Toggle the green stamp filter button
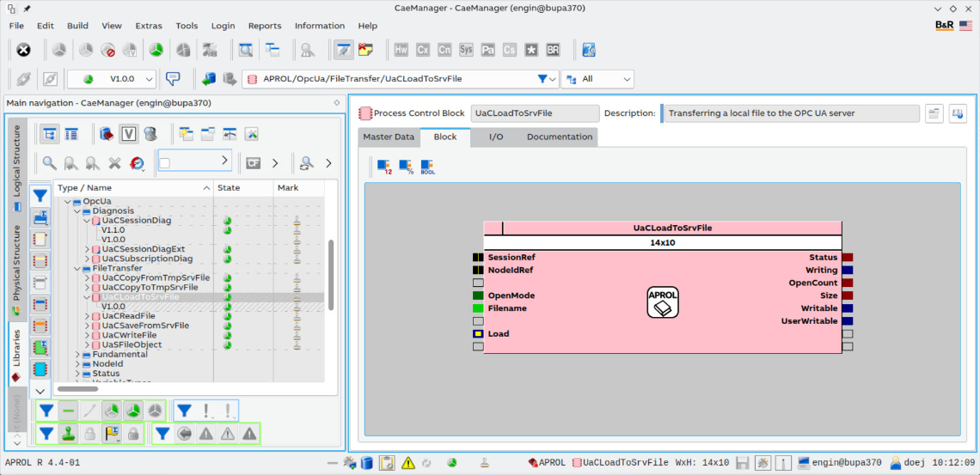The width and height of the screenshot is (980, 475). pos(69,435)
